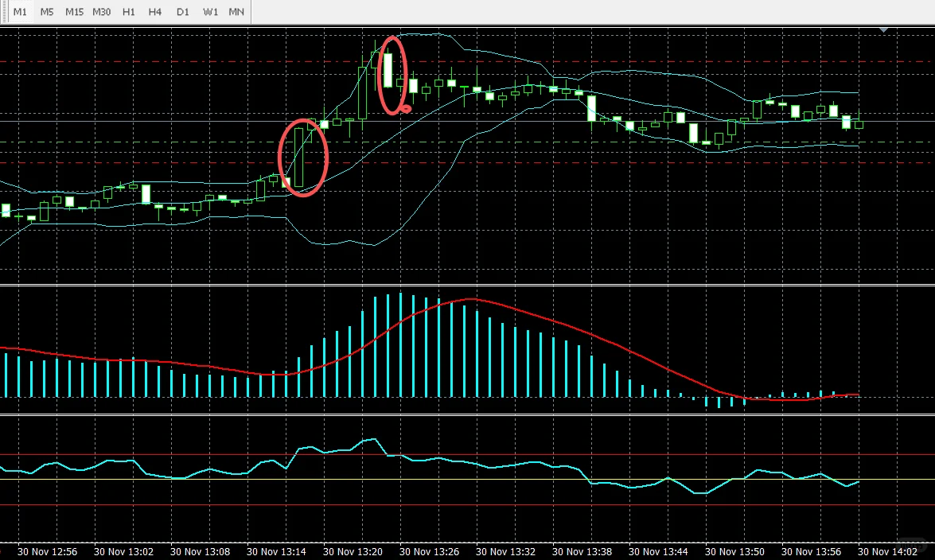Click time label 30 Nov 13:20
The image size is (935, 560).
coord(353,552)
